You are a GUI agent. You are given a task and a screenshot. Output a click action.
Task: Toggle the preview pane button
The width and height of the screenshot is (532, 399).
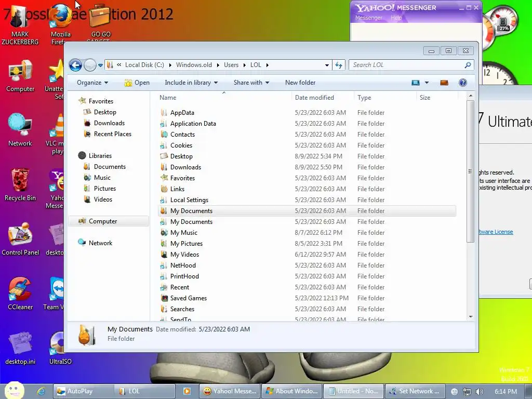pos(444,83)
